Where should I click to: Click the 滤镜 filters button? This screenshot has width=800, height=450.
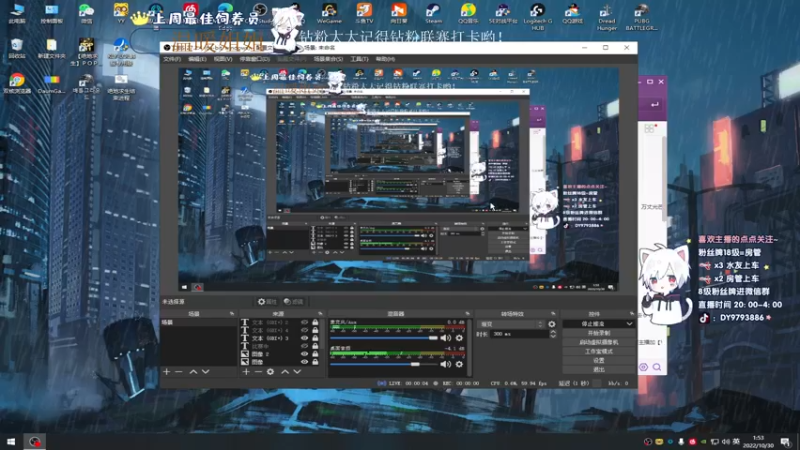[x=293, y=302]
